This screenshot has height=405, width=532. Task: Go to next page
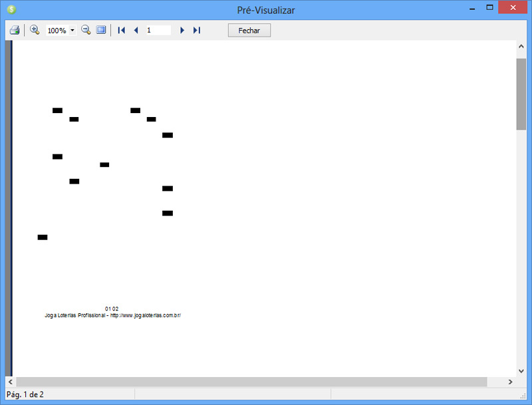182,30
